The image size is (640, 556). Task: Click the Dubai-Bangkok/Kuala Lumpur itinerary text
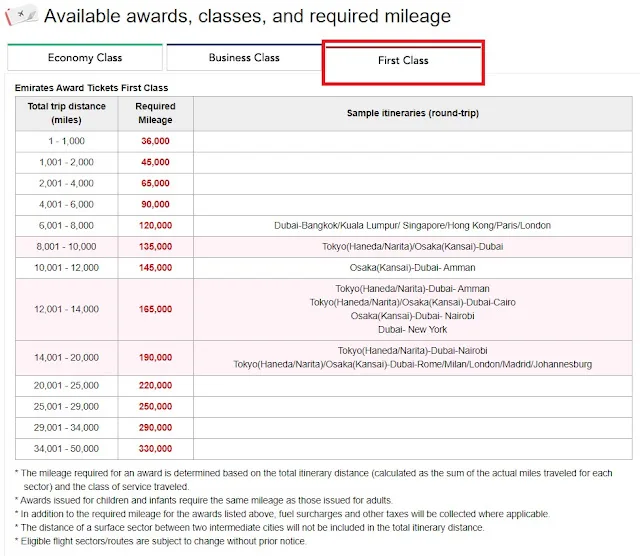pyautogui.click(x=412, y=226)
